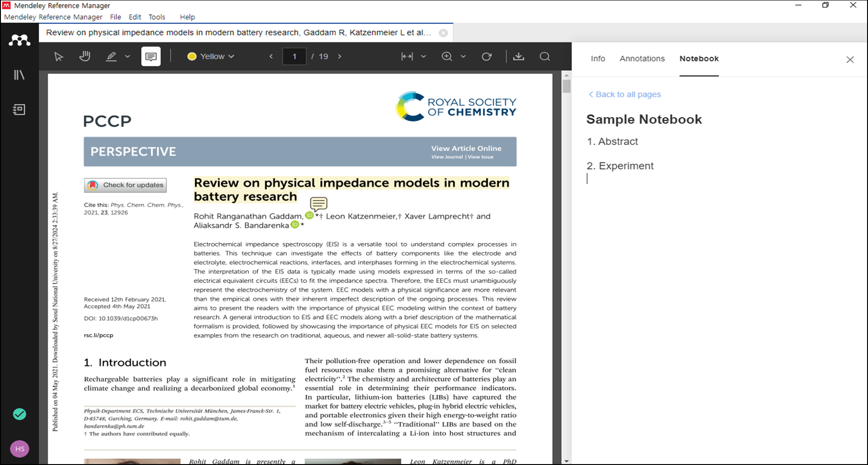Click the PCCP journal heading
Viewport: 868px width, 465px height.
tap(107, 121)
